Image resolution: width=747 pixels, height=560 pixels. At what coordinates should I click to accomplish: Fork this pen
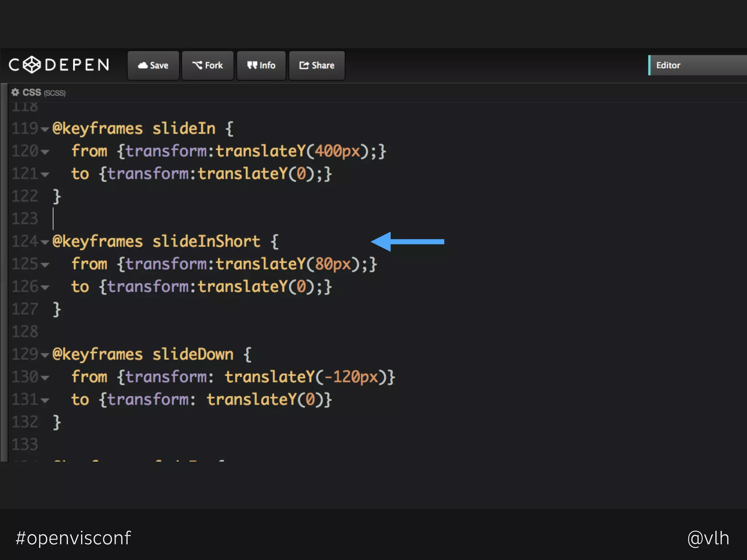pos(208,66)
